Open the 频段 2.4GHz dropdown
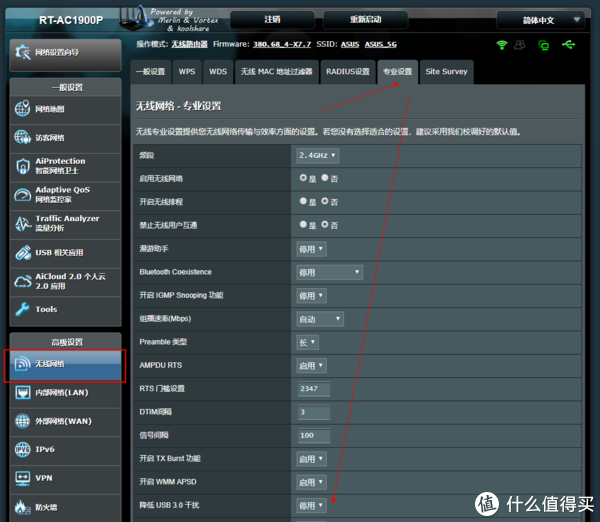Viewport: 600px width, 522px height. tap(317, 155)
